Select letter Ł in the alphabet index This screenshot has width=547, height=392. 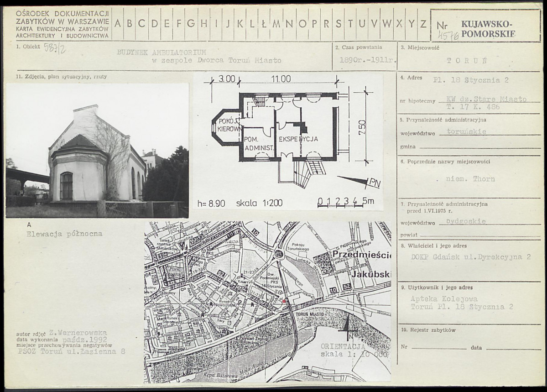264,24
